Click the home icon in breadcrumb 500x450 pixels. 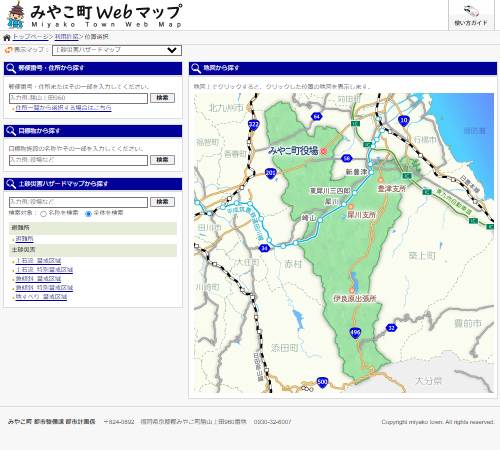coord(7,37)
